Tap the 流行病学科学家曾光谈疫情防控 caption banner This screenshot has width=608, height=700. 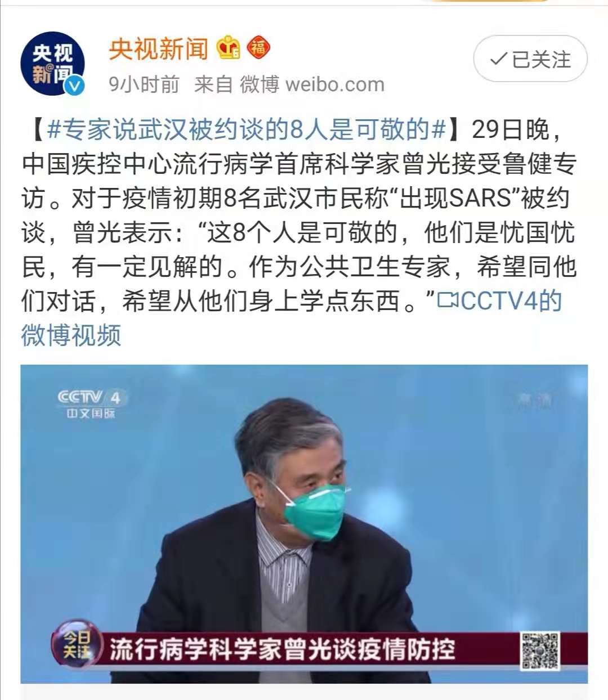[x=282, y=649]
